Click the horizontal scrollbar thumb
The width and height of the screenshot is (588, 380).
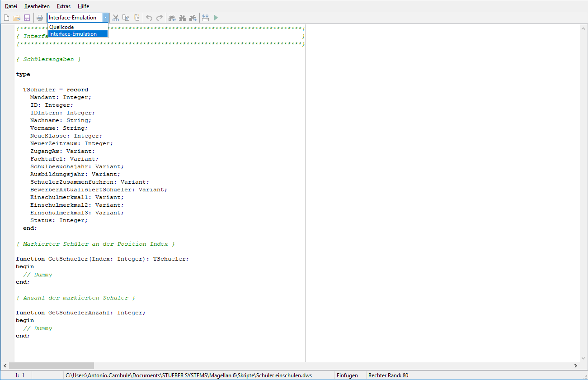pyautogui.click(x=52, y=366)
